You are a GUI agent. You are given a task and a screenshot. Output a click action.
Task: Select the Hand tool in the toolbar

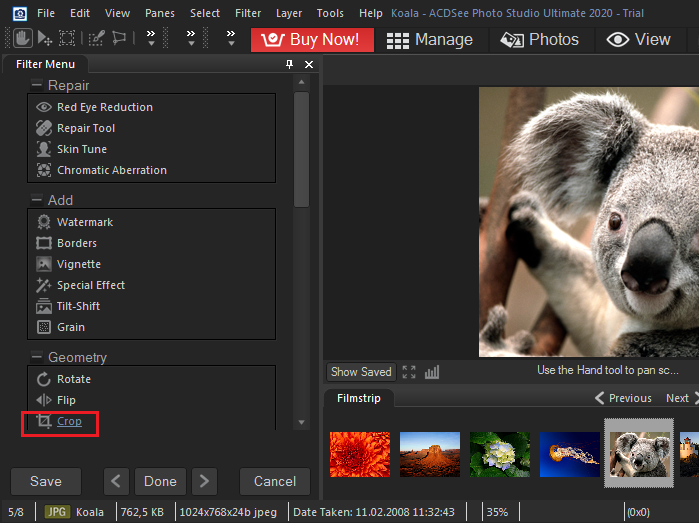pyautogui.click(x=22, y=39)
